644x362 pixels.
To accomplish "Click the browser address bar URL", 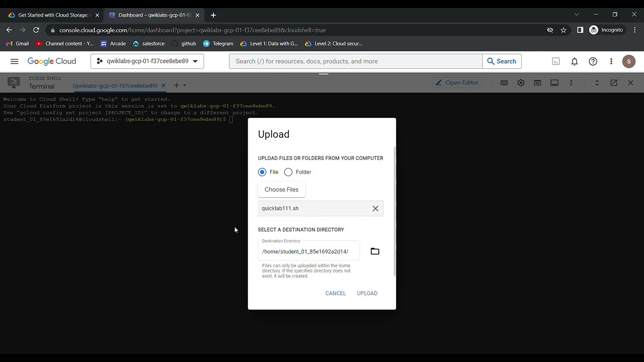I will pos(192,30).
